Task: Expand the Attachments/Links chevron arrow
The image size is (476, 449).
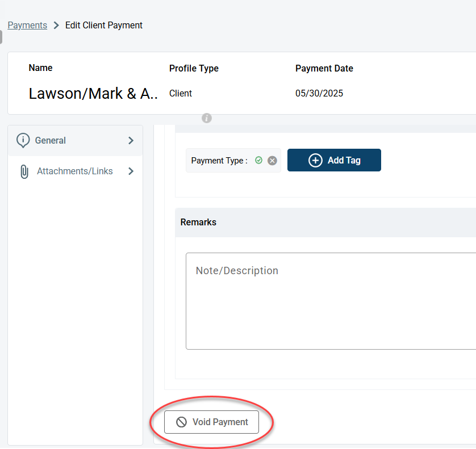Action: tap(131, 171)
